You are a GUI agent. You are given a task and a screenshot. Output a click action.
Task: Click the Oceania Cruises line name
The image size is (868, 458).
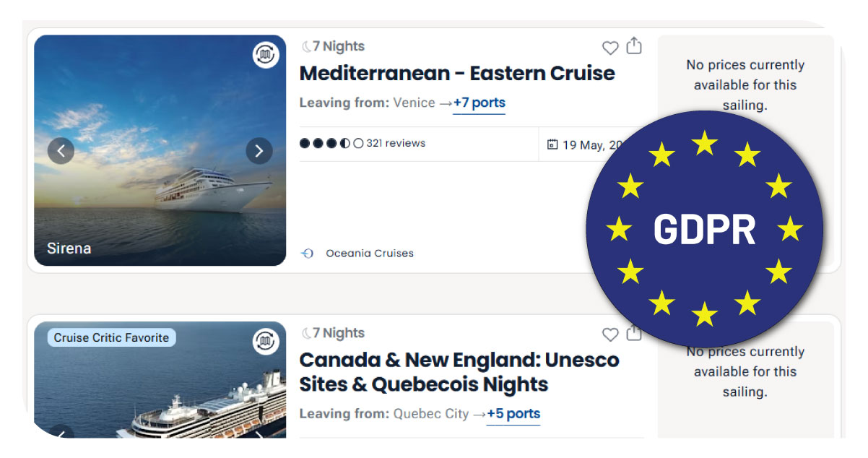[x=370, y=254]
